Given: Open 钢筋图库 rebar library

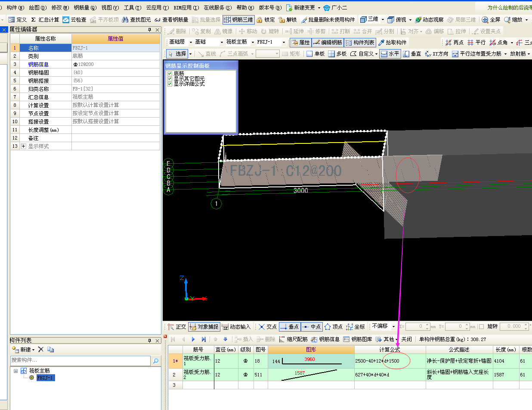Looking at the screenshot, I should (x=357, y=339).
